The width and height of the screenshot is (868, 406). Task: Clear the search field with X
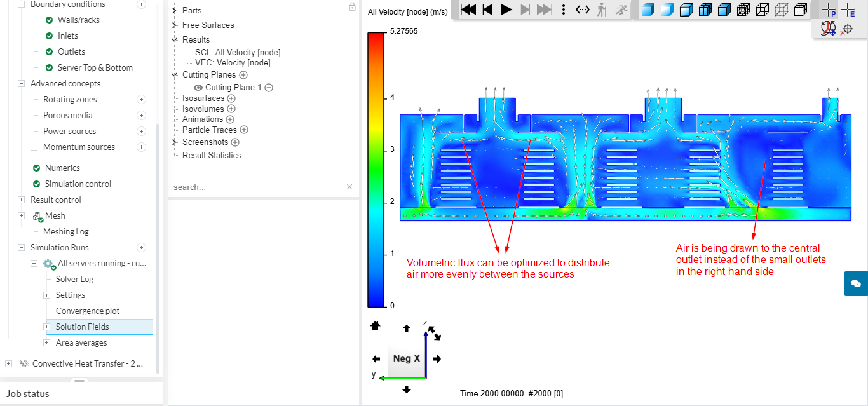point(349,187)
